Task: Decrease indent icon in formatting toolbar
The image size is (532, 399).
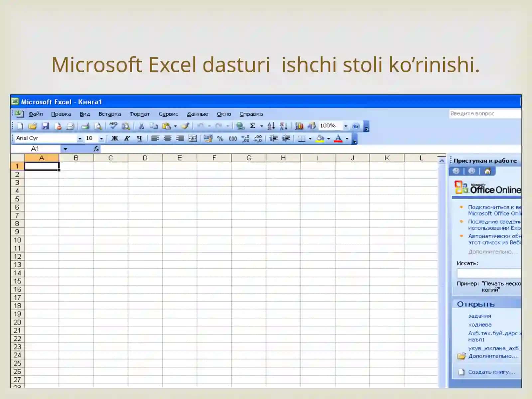Action: (274, 138)
